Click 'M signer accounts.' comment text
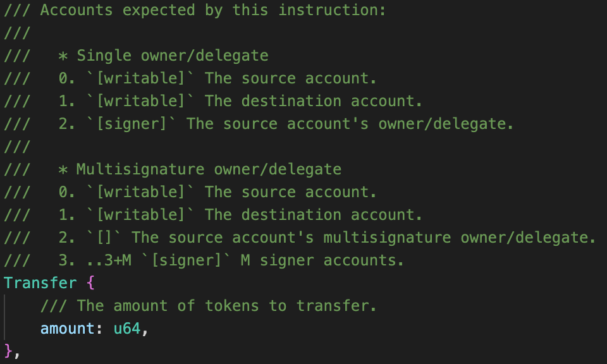Image resolution: width=607 pixels, height=364 pixels. coord(322,260)
